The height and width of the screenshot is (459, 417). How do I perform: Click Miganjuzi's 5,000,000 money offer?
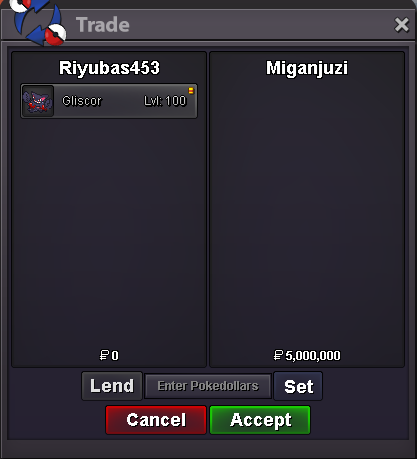tap(313, 356)
